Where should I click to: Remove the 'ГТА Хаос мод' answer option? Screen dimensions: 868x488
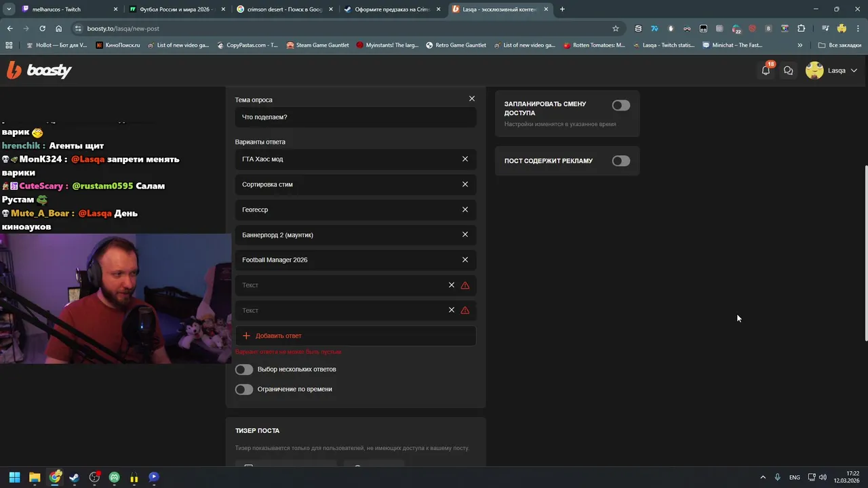pyautogui.click(x=465, y=159)
